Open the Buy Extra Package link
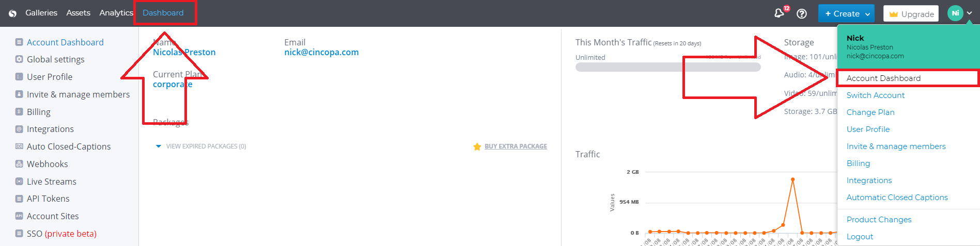The width and height of the screenshot is (980, 246). (516, 146)
